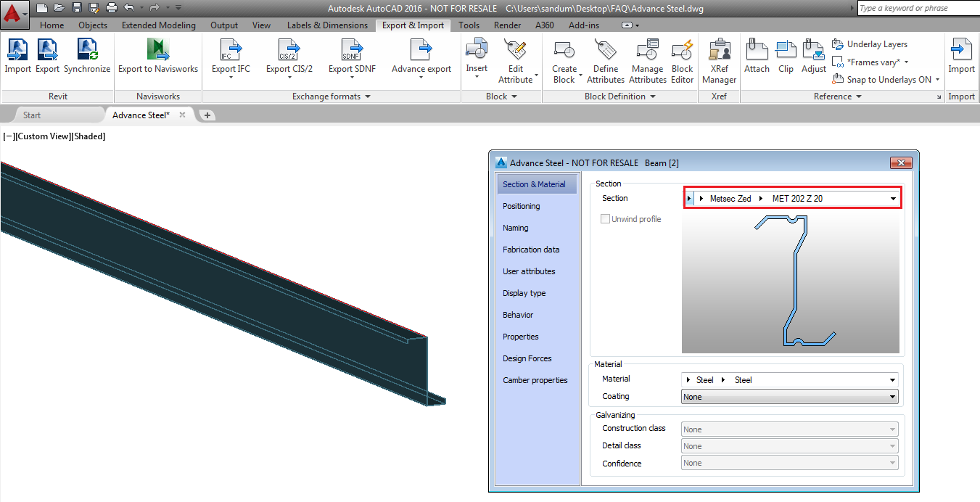Open the Snap to Underlays ON dropdown

[x=937, y=80]
